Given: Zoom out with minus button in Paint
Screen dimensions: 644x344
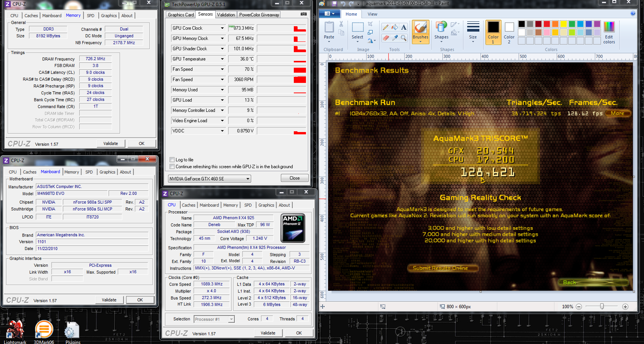Looking at the screenshot, I should point(579,307).
